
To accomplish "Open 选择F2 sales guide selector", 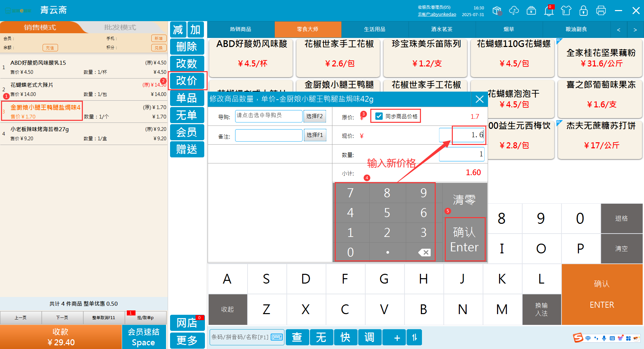I will tap(314, 116).
